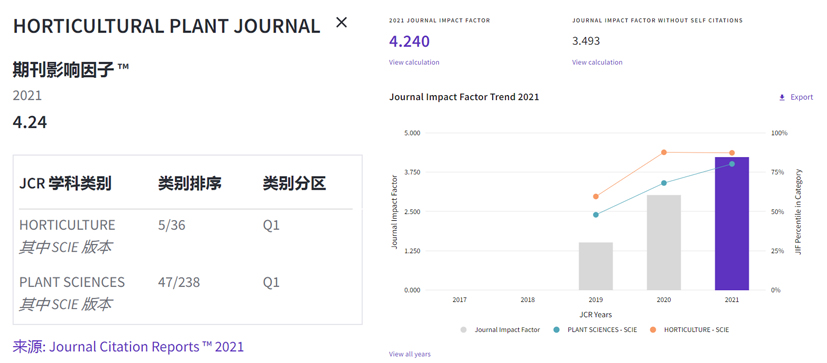Click the 2017 x-axis year label
The height and width of the screenshot is (363, 827).
(x=459, y=300)
